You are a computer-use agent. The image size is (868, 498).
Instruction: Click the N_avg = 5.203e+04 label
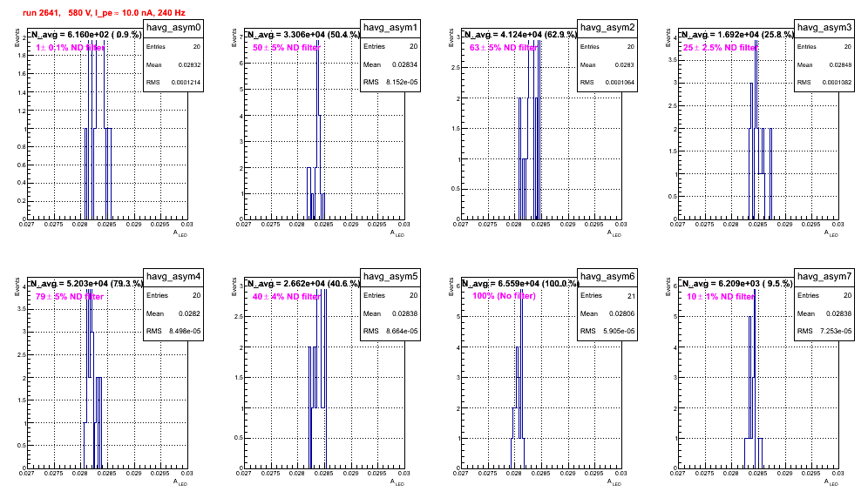click(x=85, y=283)
